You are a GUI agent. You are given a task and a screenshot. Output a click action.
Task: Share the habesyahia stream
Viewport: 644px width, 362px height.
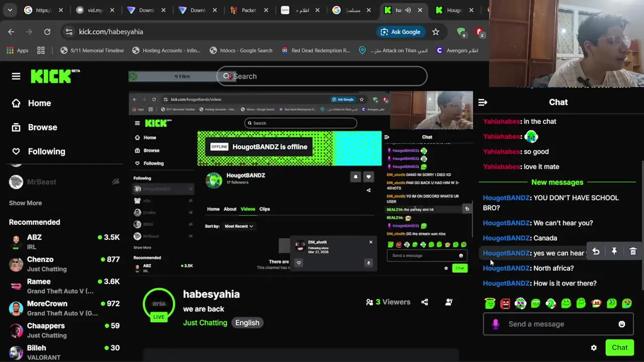coord(425,302)
